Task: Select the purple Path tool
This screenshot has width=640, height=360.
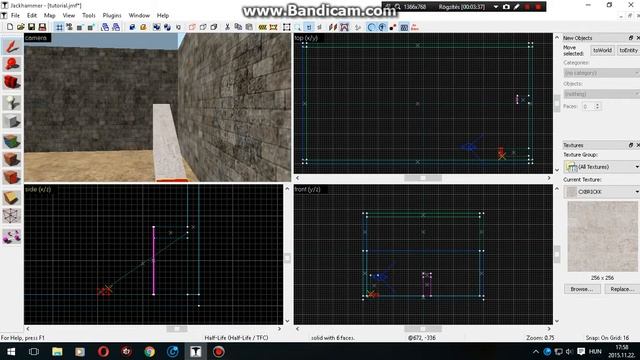Action: tap(11, 236)
